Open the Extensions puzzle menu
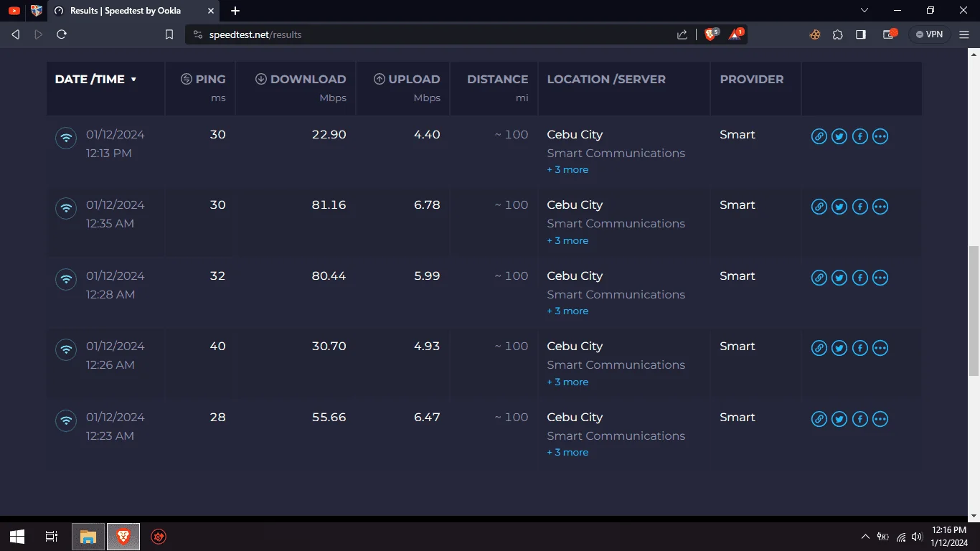This screenshot has width=980, height=551. (837, 34)
